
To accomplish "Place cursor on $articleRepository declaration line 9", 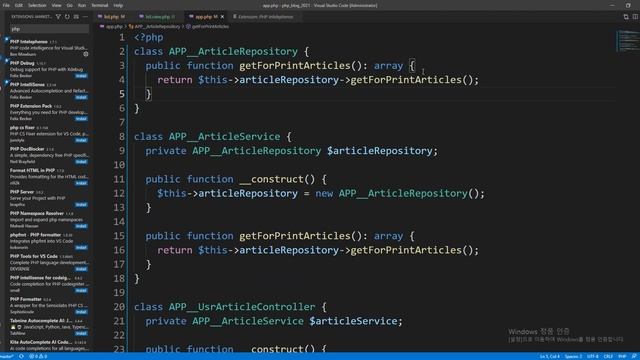I will 291,151.
